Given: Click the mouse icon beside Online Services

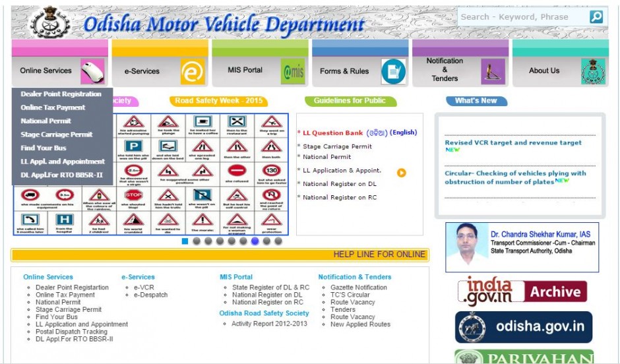Looking at the screenshot, I should 92,71.
